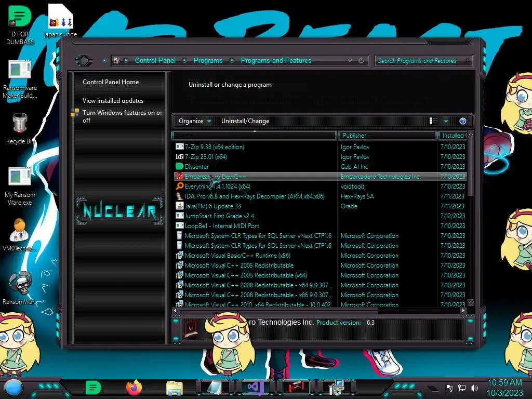Open Ransomware Maker Build desktop shortcut
This screenshot has height=399, width=532.
tap(20, 79)
